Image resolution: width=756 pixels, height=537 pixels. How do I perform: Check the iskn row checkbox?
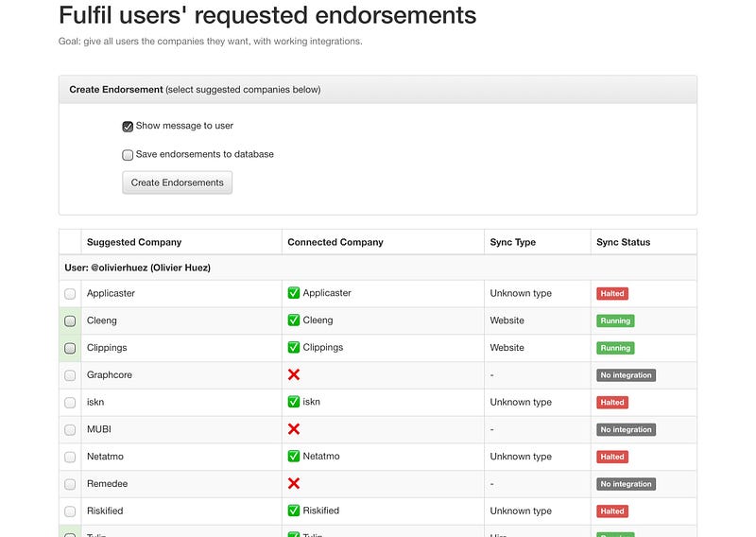click(70, 403)
